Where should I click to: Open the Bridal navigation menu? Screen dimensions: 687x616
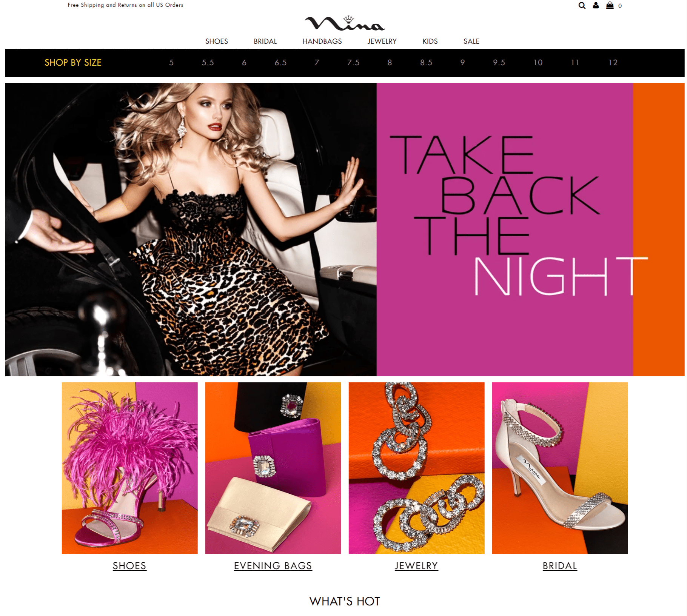pos(265,41)
